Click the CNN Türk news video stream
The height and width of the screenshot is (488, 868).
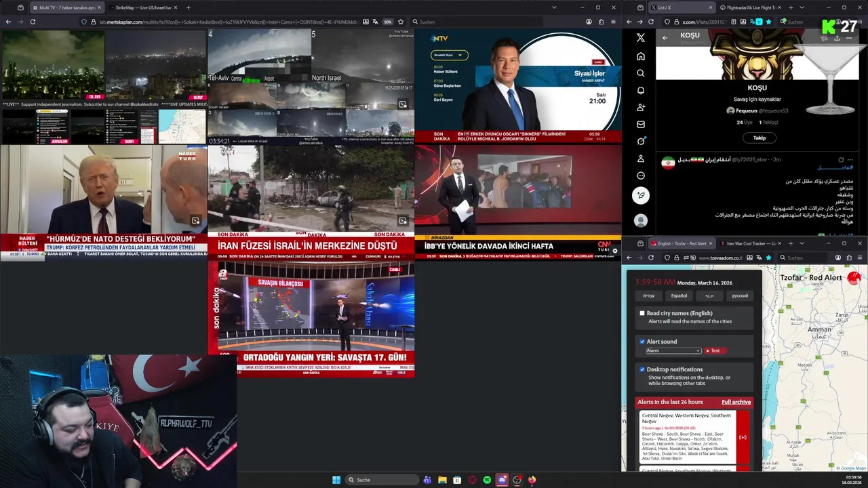(x=518, y=202)
